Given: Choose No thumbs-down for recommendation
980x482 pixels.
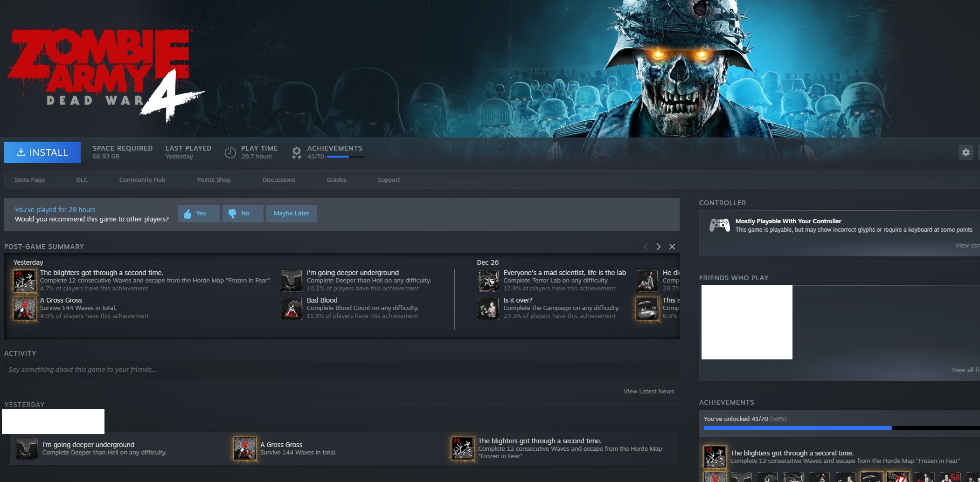Looking at the screenshot, I should tap(243, 213).
